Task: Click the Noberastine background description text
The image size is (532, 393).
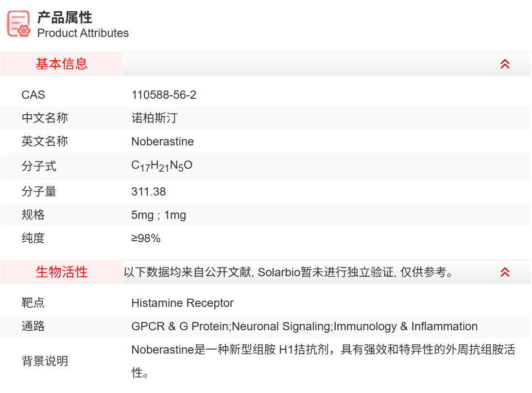Action: [323, 350]
